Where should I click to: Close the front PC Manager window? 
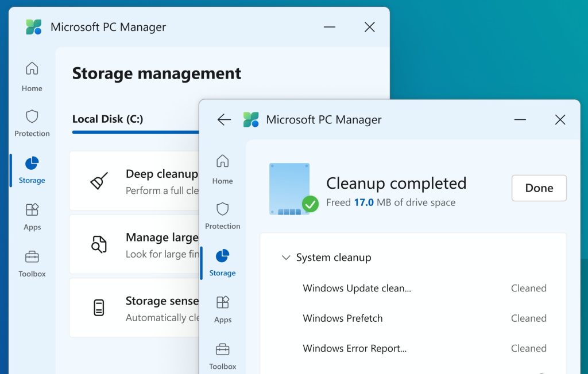560,119
